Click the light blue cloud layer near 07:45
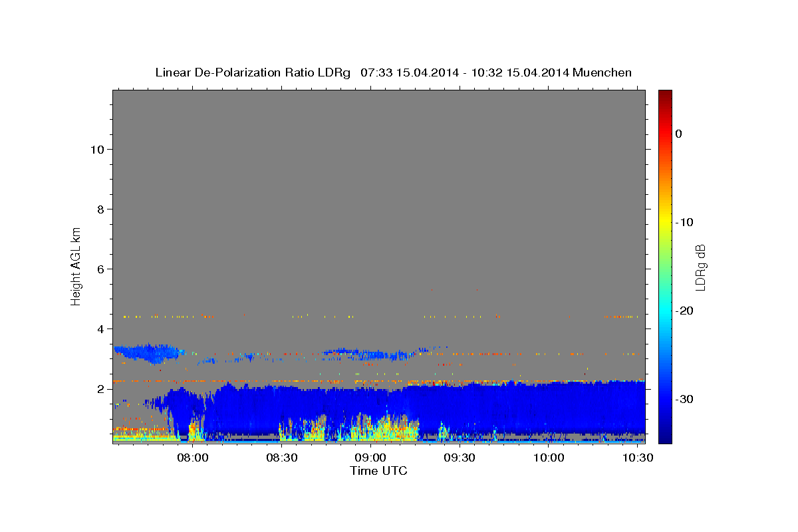 [x=150, y=352]
